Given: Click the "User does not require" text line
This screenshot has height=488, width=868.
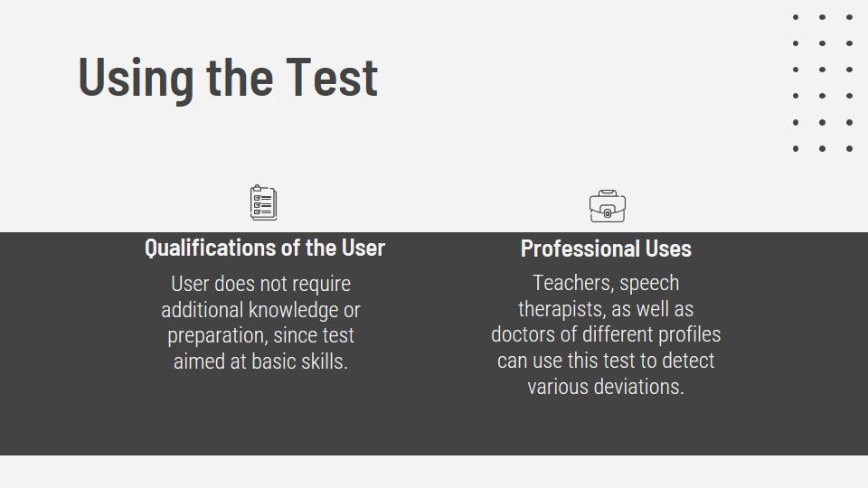Looking at the screenshot, I should tap(260, 284).
